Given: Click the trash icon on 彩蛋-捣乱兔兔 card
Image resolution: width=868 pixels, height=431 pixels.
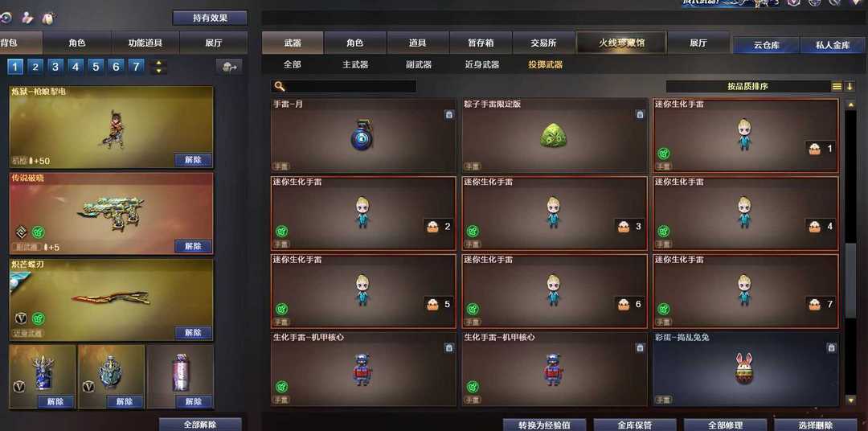Looking at the screenshot, I should click(x=831, y=348).
